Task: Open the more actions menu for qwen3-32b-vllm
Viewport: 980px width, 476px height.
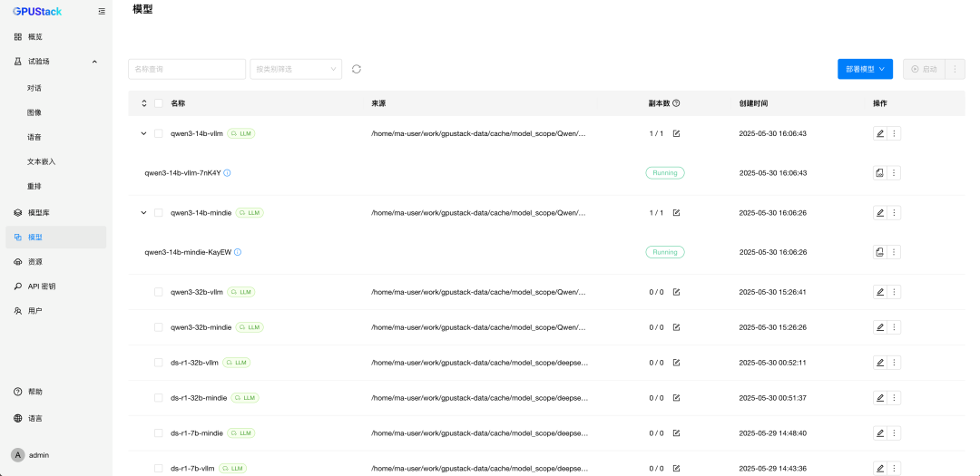Action: pos(894,292)
